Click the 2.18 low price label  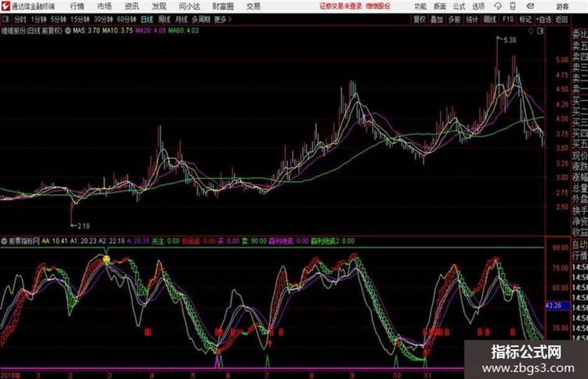[83, 226]
